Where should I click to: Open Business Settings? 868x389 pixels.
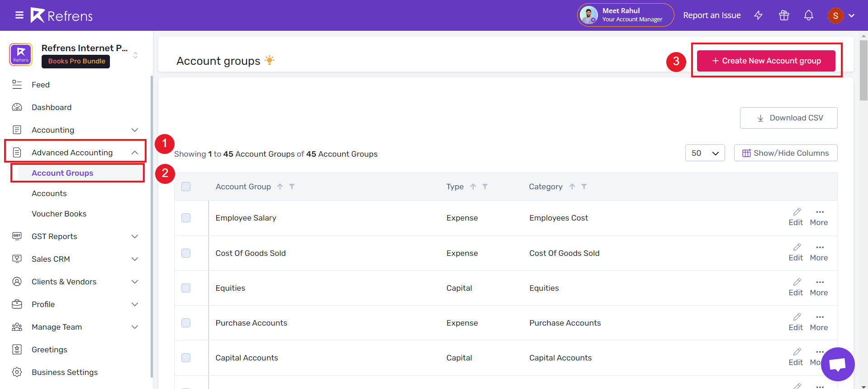pyautogui.click(x=65, y=372)
